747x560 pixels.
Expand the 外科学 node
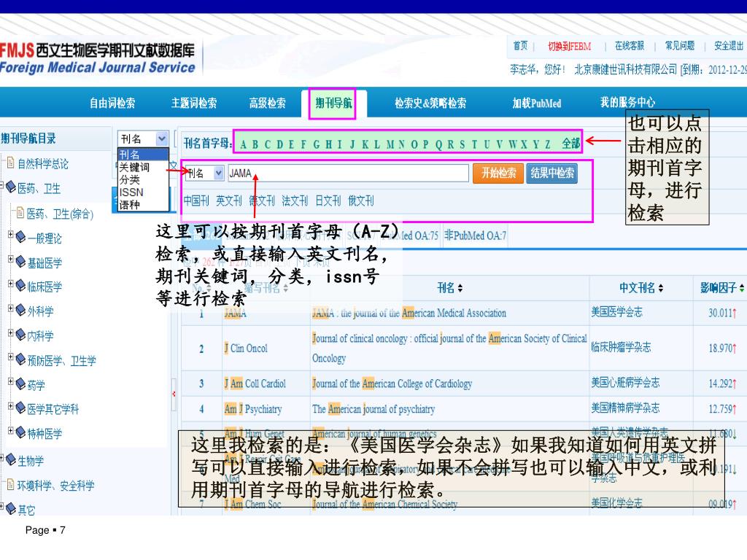click(10, 308)
